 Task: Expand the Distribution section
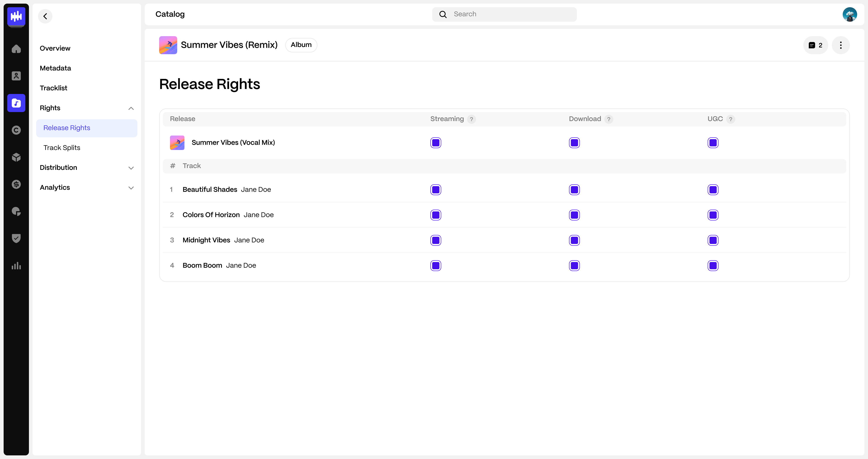131,168
